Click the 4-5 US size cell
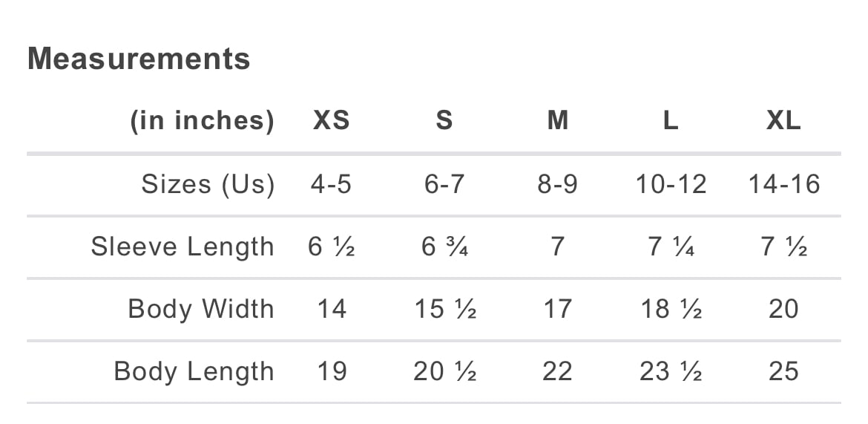 tap(331, 184)
